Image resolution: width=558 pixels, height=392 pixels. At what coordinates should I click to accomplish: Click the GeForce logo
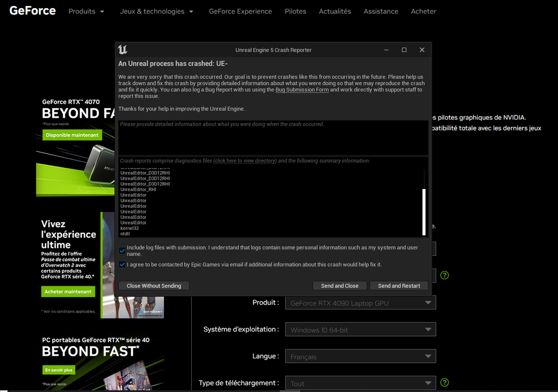[x=32, y=11]
